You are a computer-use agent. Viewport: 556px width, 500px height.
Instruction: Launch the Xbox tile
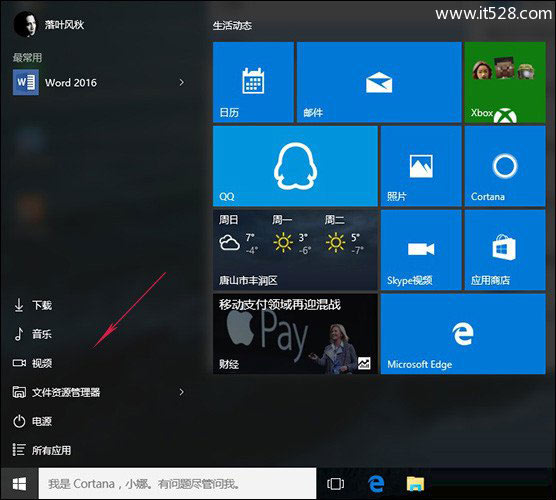[x=505, y=82]
